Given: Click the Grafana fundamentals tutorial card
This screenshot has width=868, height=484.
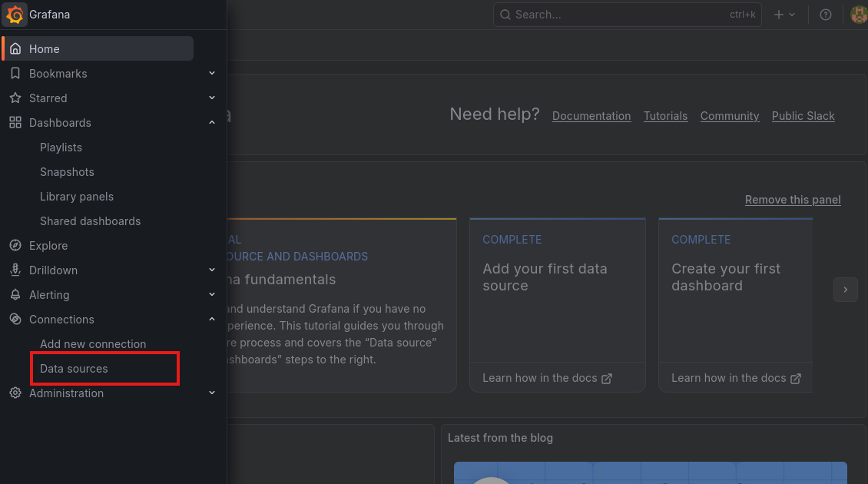Looking at the screenshot, I should click(x=342, y=304).
